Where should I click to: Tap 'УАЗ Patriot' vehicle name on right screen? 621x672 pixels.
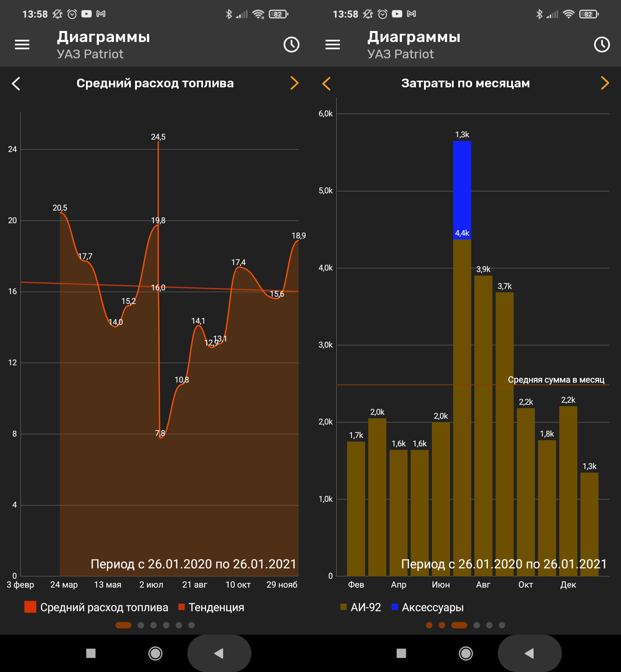400,54
